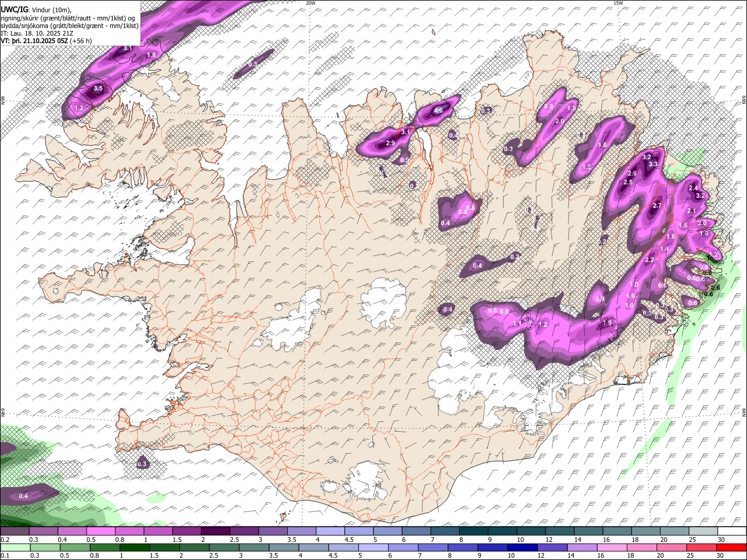Click the 2.9 snowfall value on the map
The height and width of the screenshot is (560, 747).
(390, 143)
